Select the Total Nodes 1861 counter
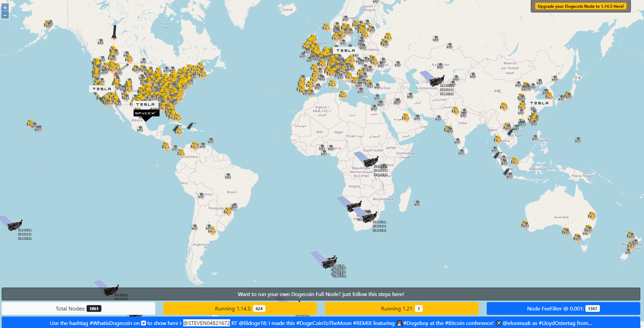Screen dimensions: 644x328 tap(78, 308)
